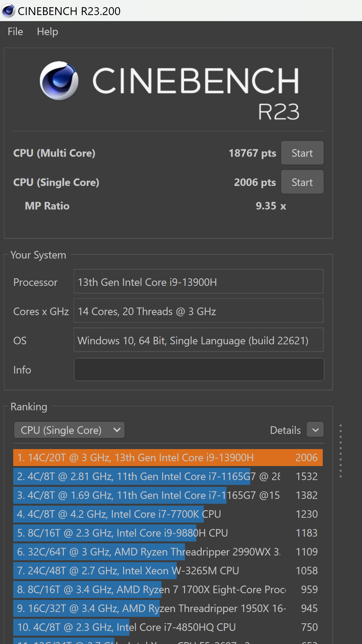Open the File menu
Image resolution: width=362 pixels, height=644 pixels.
tap(15, 32)
